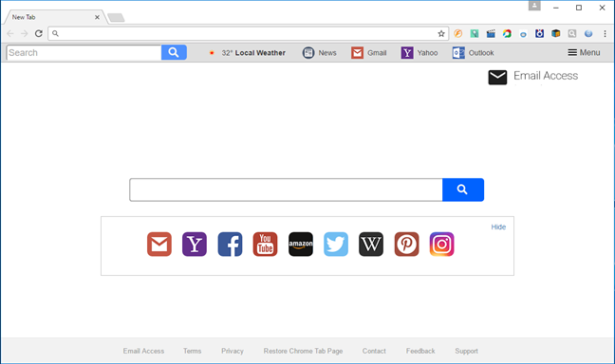Image resolution: width=615 pixels, height=364 pixels.
Task: Open the Contact footer link
Action: (x=374, y=351)
